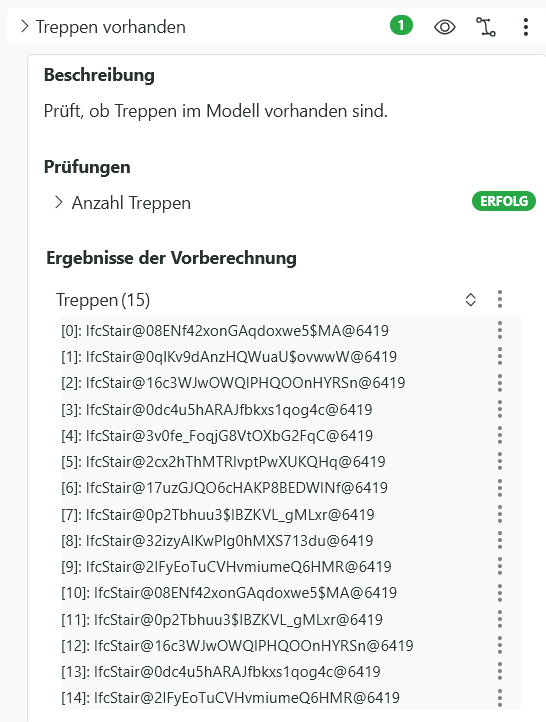Viewport: 546px width, 722px height.
Task: Select IfcStair entry [12] 16c3WJwOWQIPHQOOnHYRSn
Action: [237, 646]
